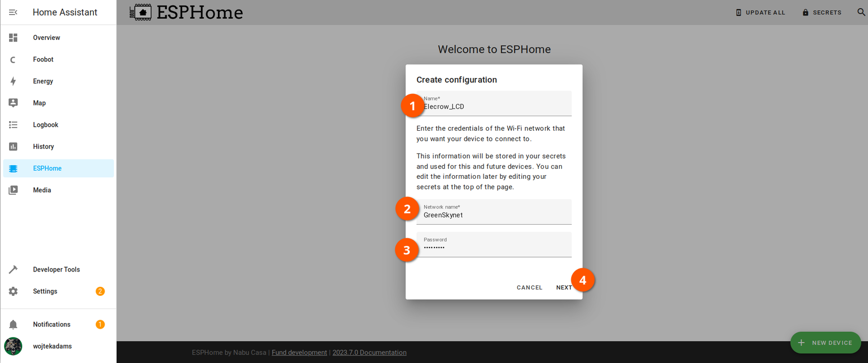Open the wojtekadams profile avatar

point(13,346)
